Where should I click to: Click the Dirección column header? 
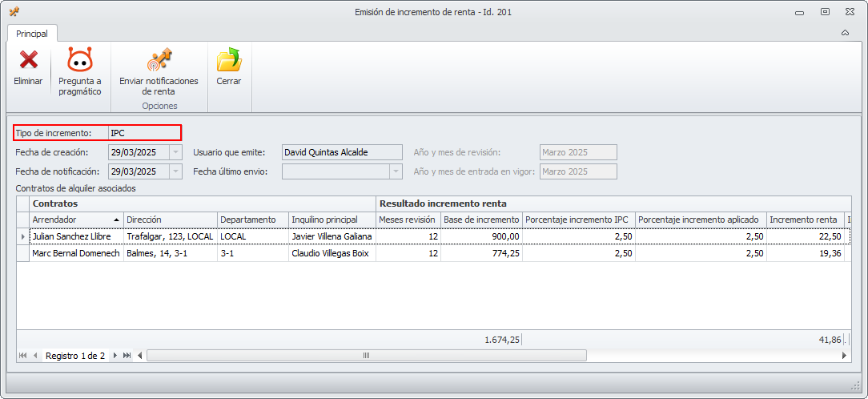(170, 220)
